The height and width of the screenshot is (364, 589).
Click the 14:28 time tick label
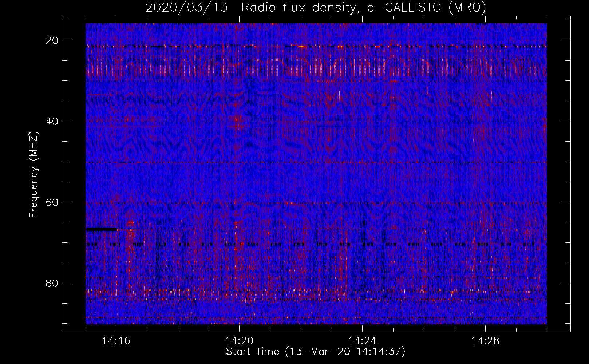486,341
